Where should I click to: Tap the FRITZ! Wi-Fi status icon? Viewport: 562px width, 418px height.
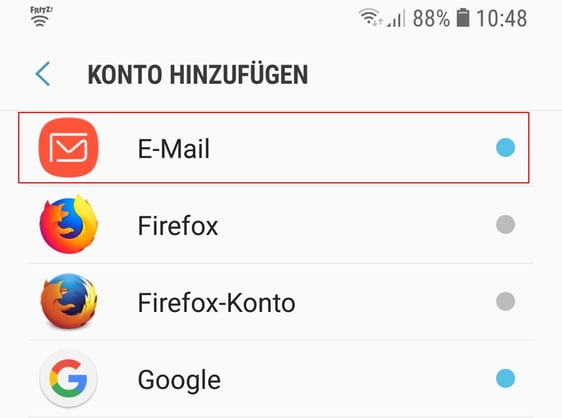(x=41, y=16)
